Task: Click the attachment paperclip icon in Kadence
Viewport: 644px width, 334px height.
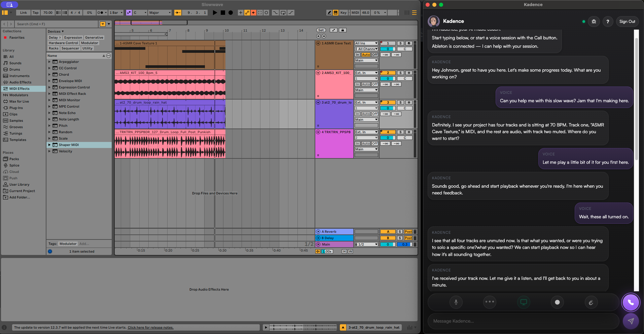Action: 591,302
